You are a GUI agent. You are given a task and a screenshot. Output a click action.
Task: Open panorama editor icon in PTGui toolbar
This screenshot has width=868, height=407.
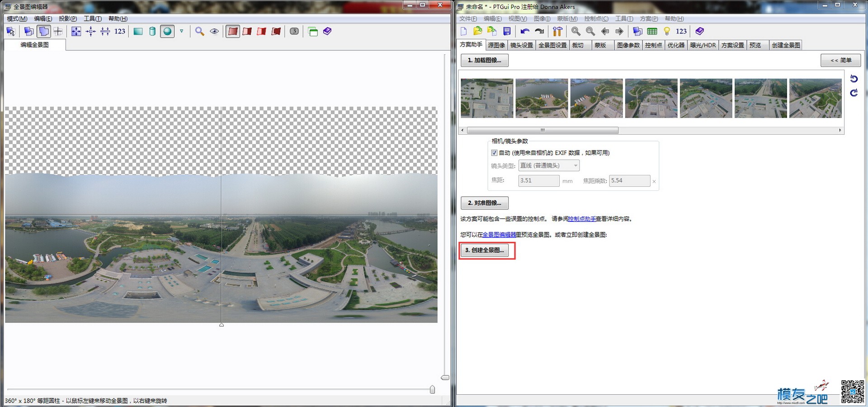tap(637, 31)
